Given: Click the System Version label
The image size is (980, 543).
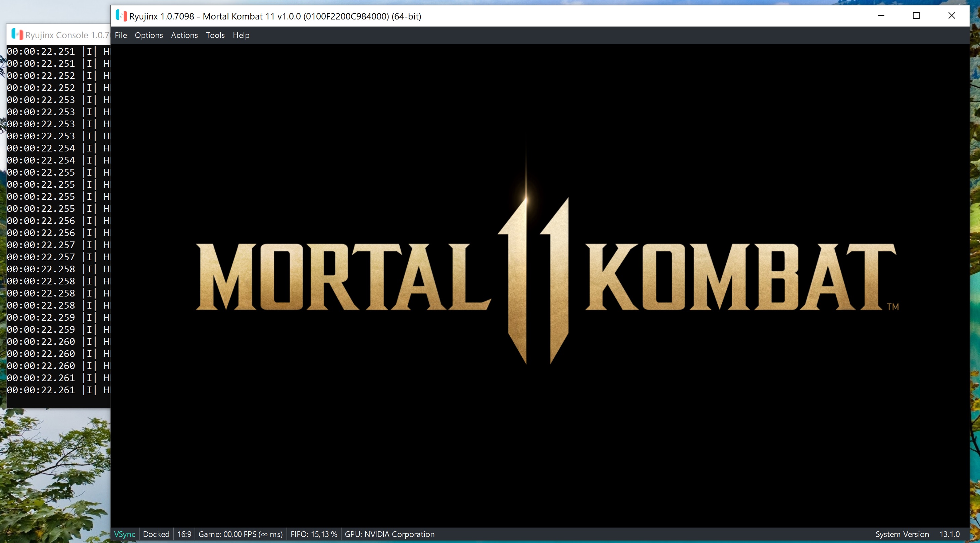Looking at the screenshot, I should 902,534.
